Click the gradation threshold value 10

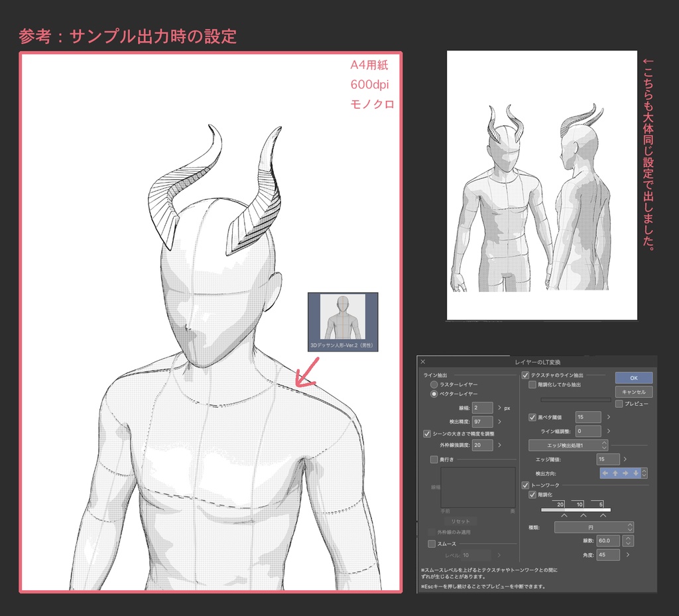[x=578, y=504]
